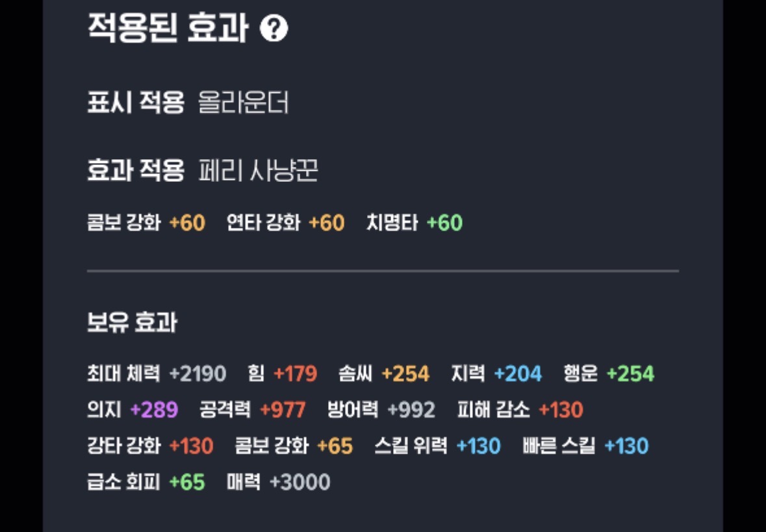Click the 의지 +289 stat
The height and width of the screenshot is (532, 766).
(x=133, y=410)
